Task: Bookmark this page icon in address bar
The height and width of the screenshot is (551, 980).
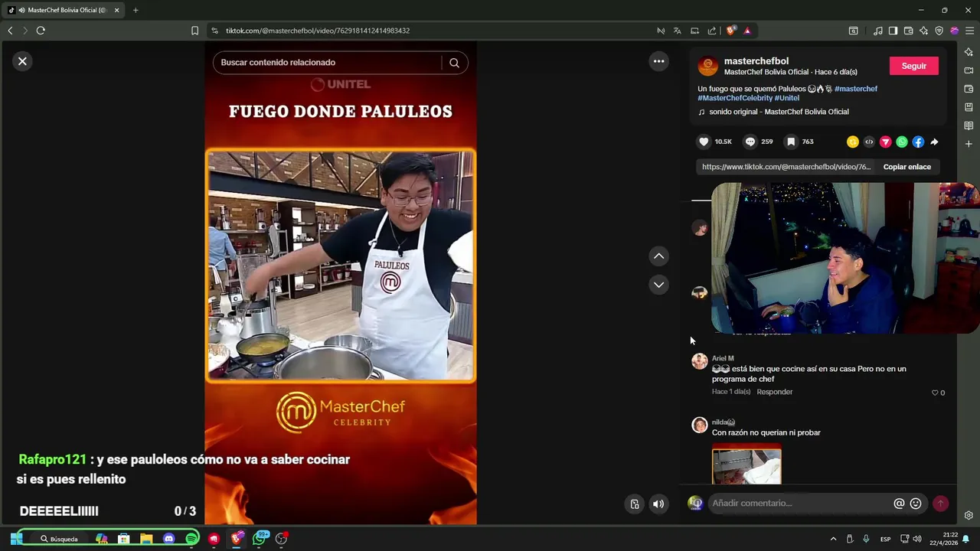Action: click(x=194, y=31)
